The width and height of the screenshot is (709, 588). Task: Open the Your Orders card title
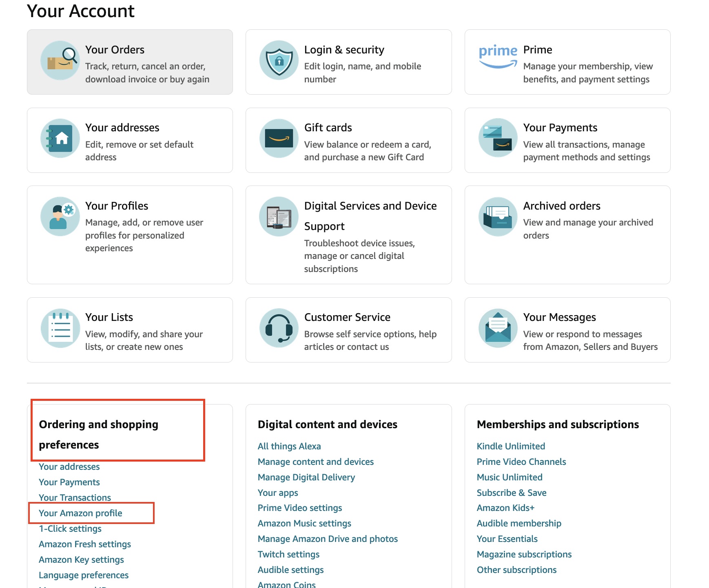click(115, 50)
